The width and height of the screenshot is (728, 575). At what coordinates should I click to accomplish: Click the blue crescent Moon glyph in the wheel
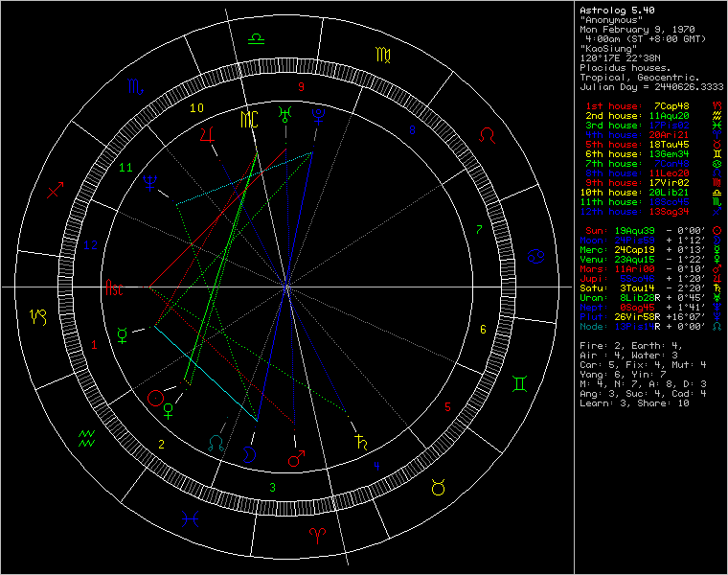249,454
